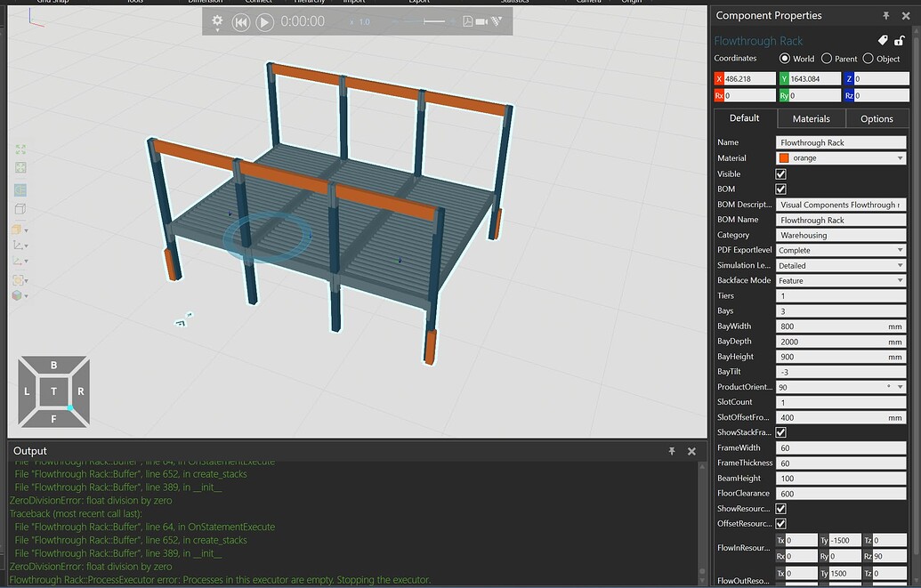This screenshot has width=921, height=588.
Task: Rewind the simulation to the beginning
Action: click(240, 22)
